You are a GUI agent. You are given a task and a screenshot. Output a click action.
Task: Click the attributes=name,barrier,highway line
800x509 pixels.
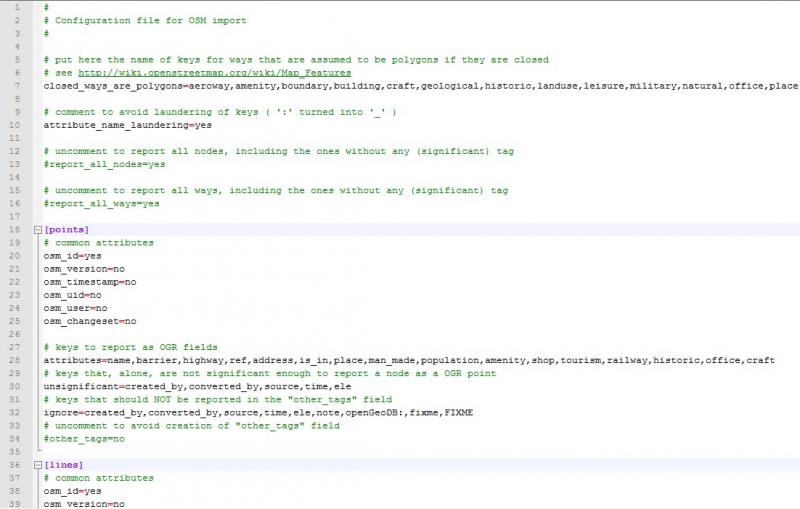(x=300, y=360)
